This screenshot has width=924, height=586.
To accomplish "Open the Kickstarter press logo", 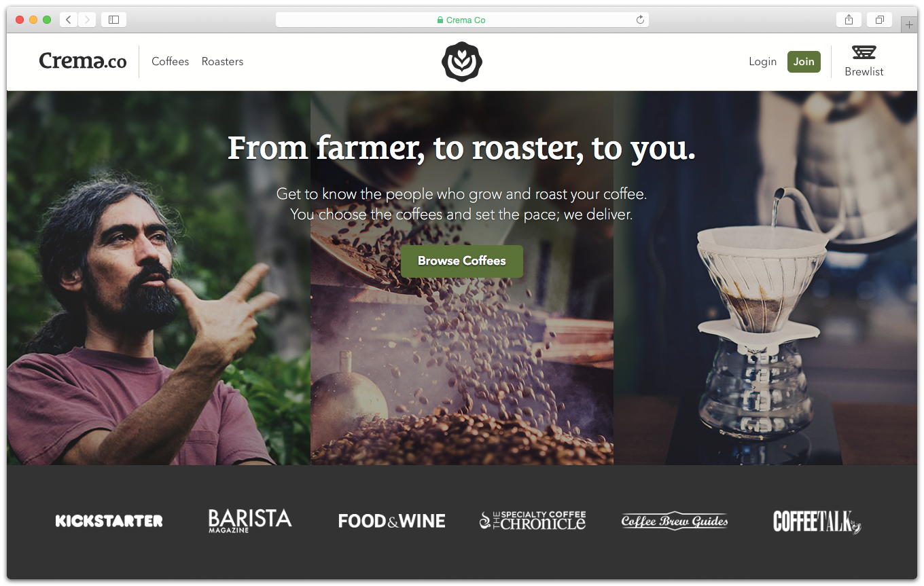I will click(x=109, y=521).
